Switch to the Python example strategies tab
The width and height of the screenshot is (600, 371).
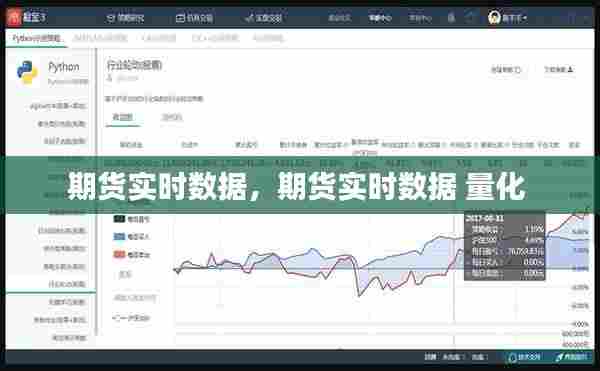[x=36, y=38]
